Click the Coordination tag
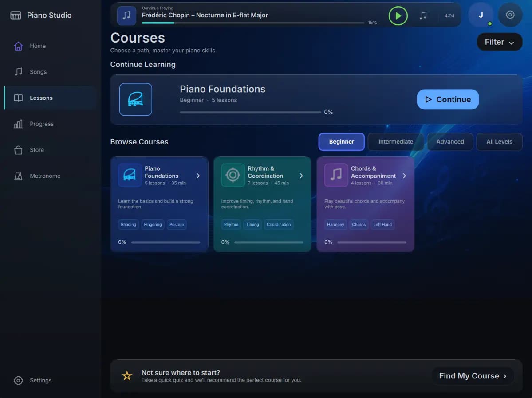This screenshot has width=532, height=398. (279, 224)
